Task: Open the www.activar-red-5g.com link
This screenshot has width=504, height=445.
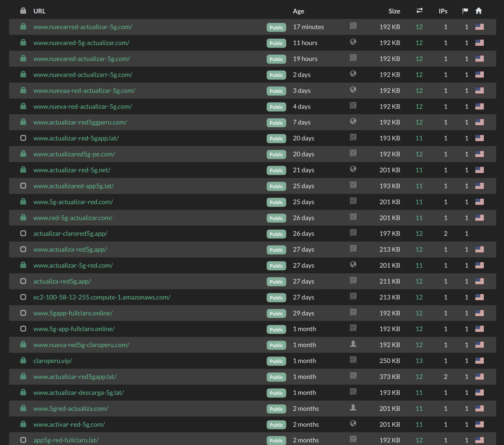Action: pos(69,425)
